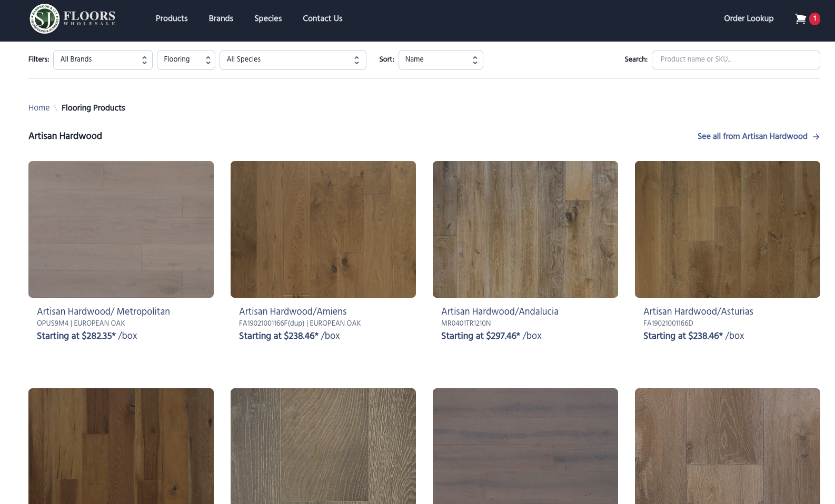Screen dimensions: 835x504
Task: Click arrow beside See all from Artisan Hardwood
Action: (x=816, y=137)
